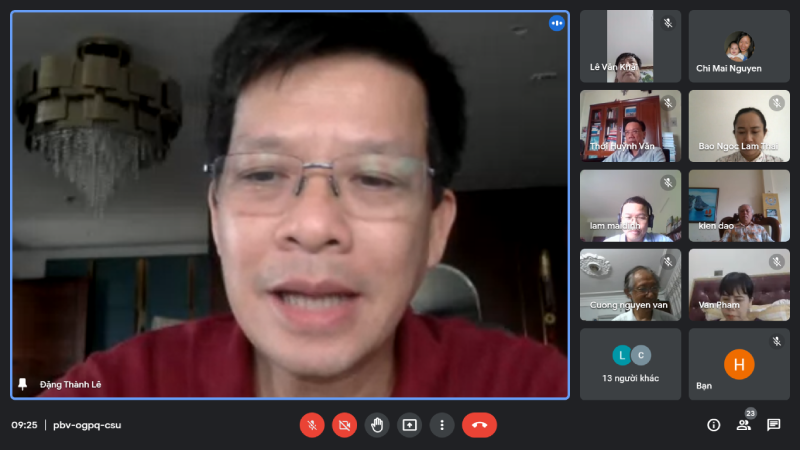Viewport: 800px width, 450px height.
Task: Show the participants list with 23 people
Action: (744, 425)
